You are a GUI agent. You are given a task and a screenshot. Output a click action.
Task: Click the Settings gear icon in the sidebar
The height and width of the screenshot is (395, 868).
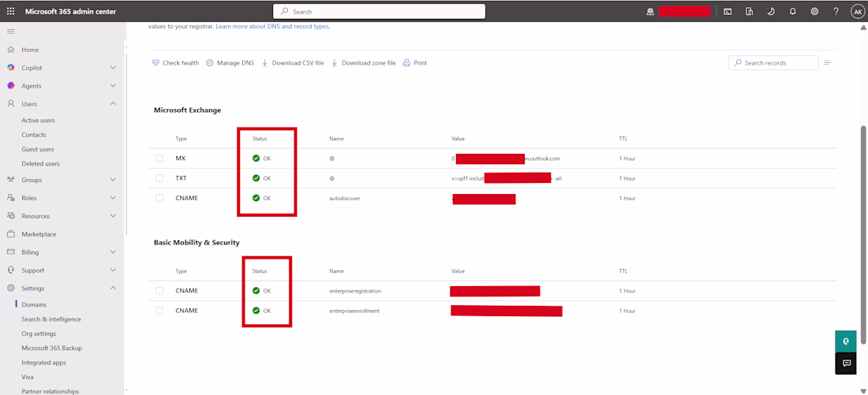coord(10,289)
